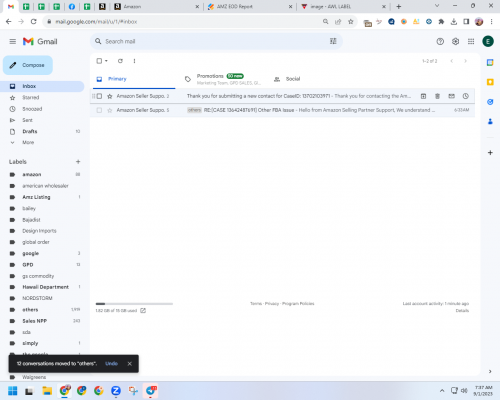Open Google Tasks side panel icon
This screenshot has width=500, height=400.
click(490, 102)
